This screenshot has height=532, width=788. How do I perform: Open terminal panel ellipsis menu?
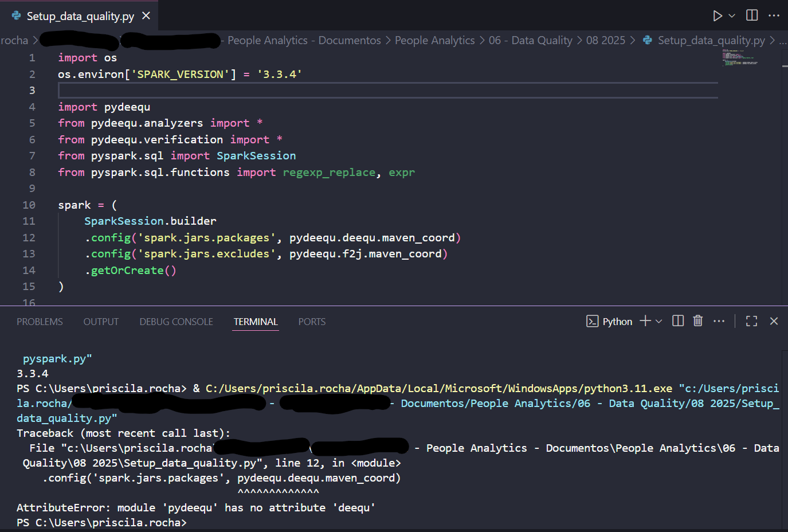pos(719,321)
